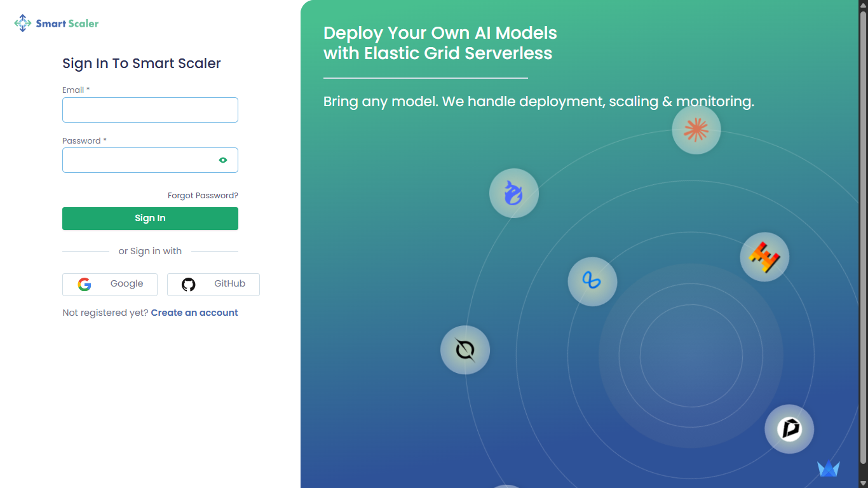868x488 pixels.
Task: Toggle password visibility with the eye icon
Action: tap(223, 160)
